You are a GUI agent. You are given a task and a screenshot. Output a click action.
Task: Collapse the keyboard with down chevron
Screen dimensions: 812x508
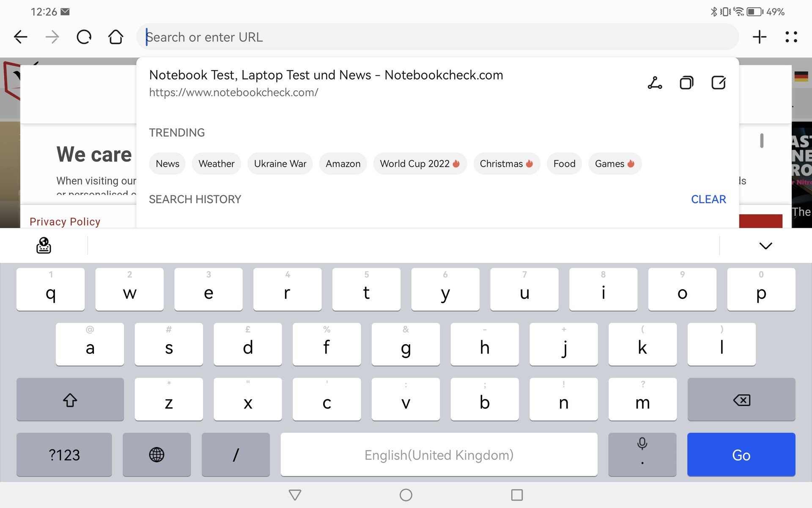765,246
